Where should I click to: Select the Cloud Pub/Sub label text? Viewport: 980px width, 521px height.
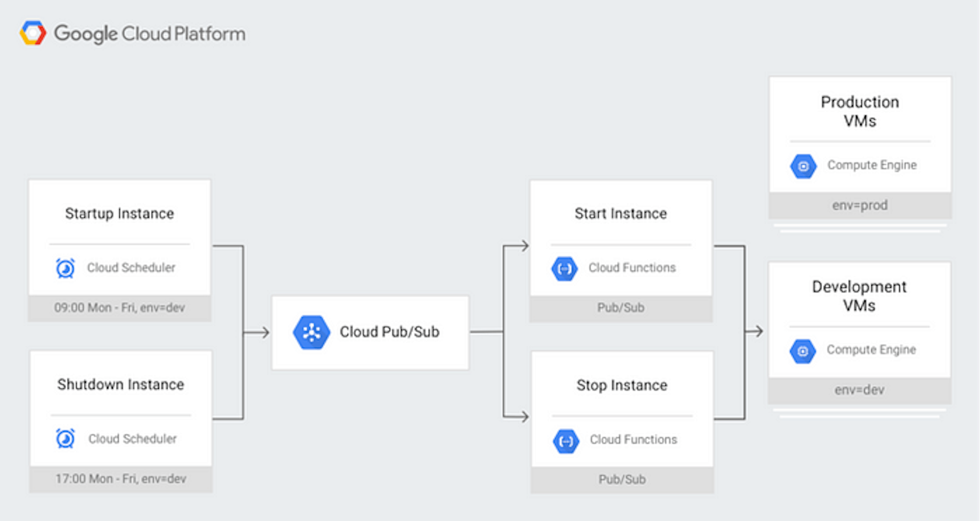(389, 332)
